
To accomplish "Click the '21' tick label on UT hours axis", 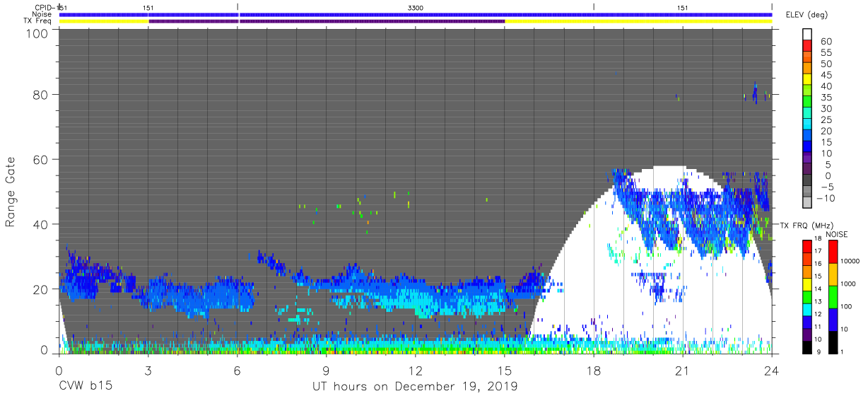I will click(x=683, y=370).
